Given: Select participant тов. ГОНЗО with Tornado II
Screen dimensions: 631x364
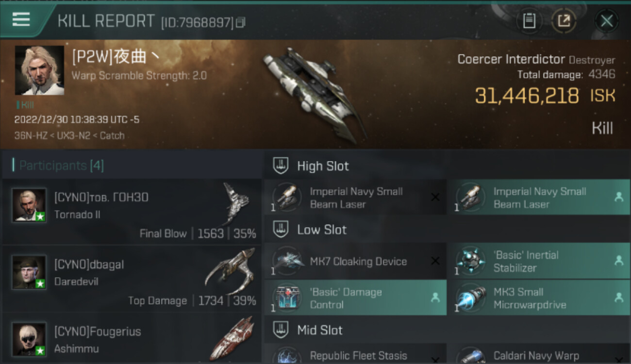Looking at the screenshot, I should (132, 212).
